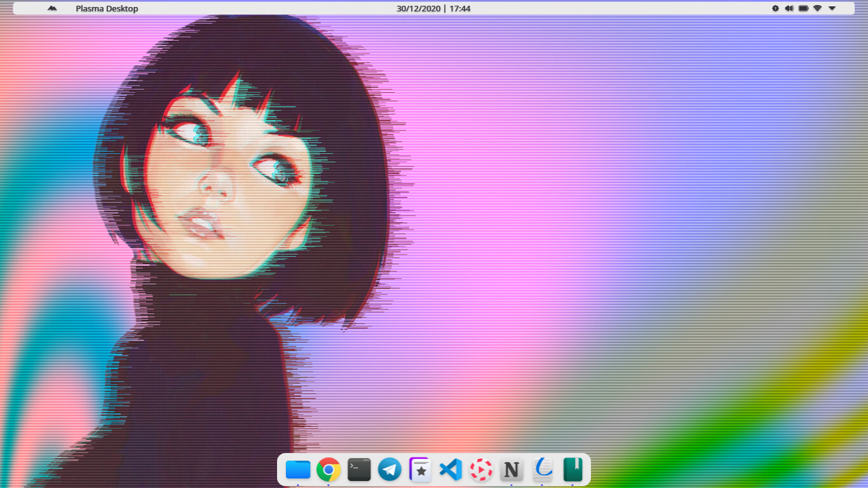
Task: Open the update notifier tray icon
Action: click(x=775, y=8)
